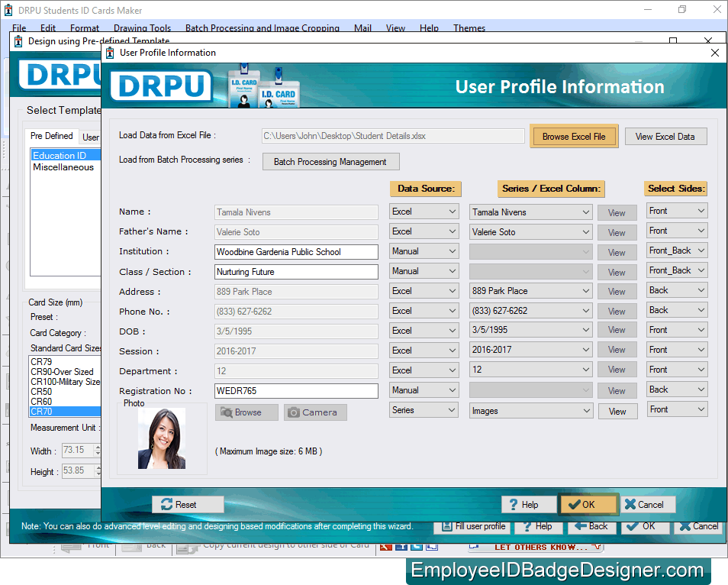This screenshot has width=728, height=585.
Task: Expand 889 Park Place column dropdown
Action: point(531,291)
